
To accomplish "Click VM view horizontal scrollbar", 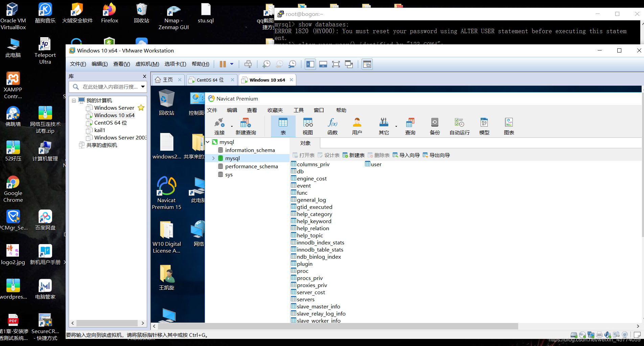I will (338, 326).
